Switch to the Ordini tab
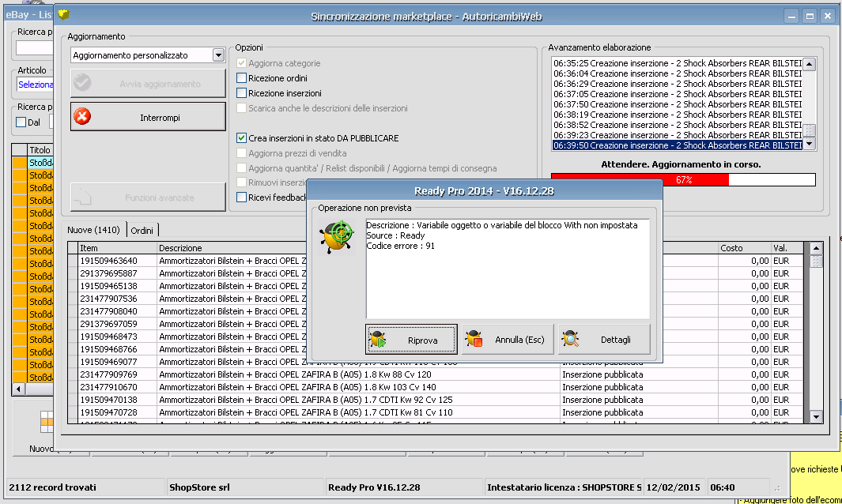The height and width of the screenshot is (504, 842). [142, 230]
